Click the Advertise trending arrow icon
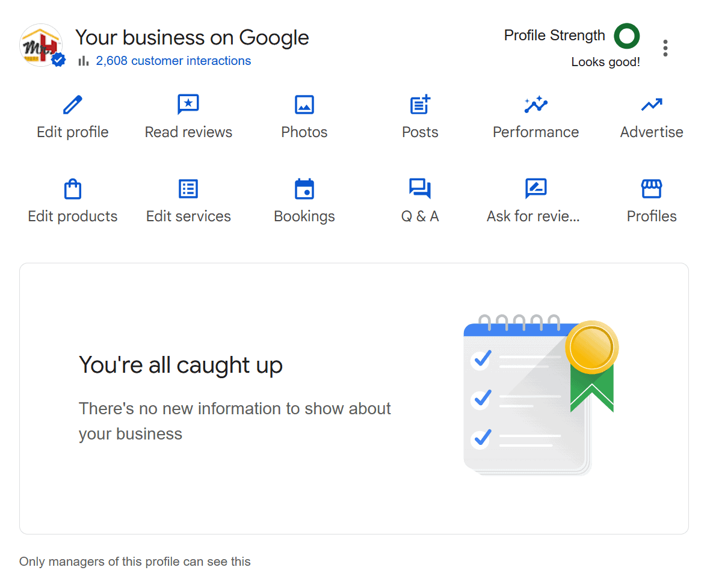710x588 pixels. point(652,105)
